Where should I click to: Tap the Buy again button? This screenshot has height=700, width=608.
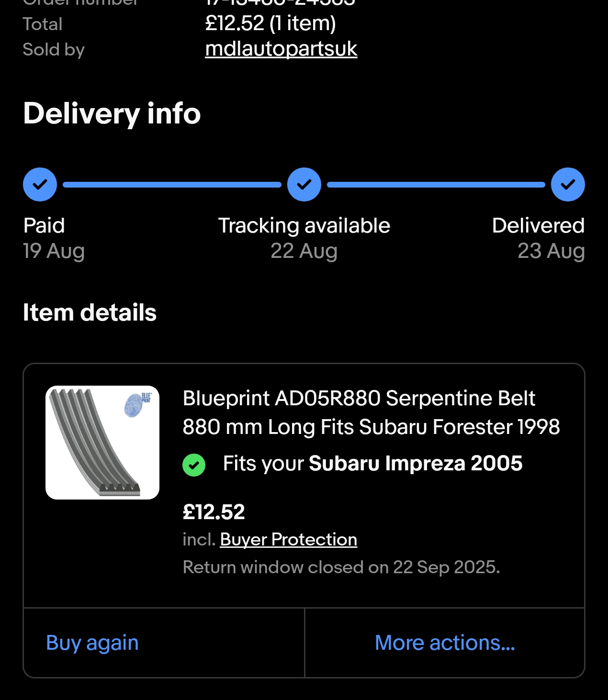click(x=92, y=643)
